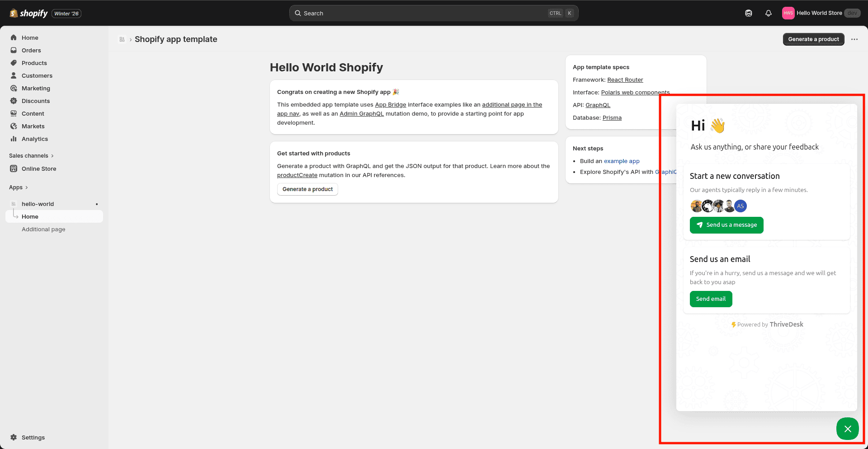Click the Shopify logo in top bar
868x449 pixels.
[28, 13]
